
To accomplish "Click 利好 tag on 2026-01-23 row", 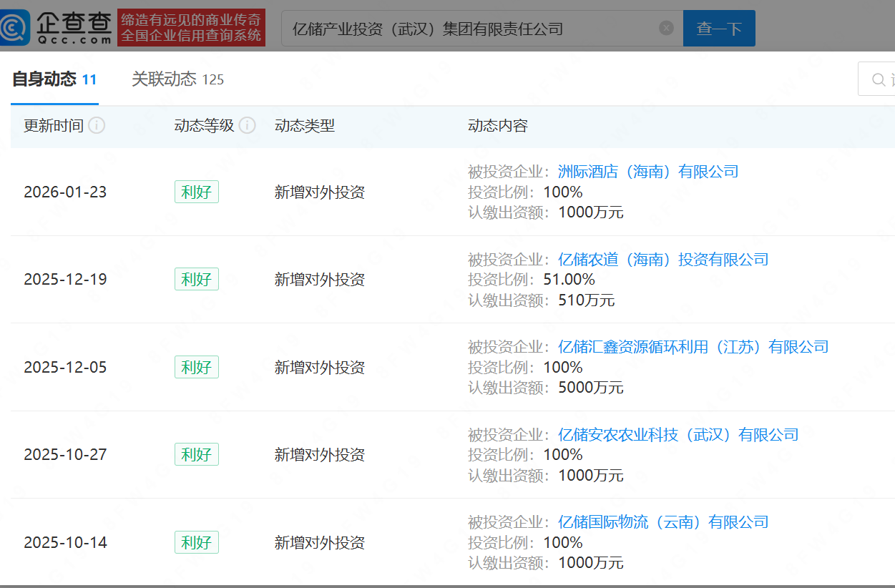I will click(x=196, y=192).
